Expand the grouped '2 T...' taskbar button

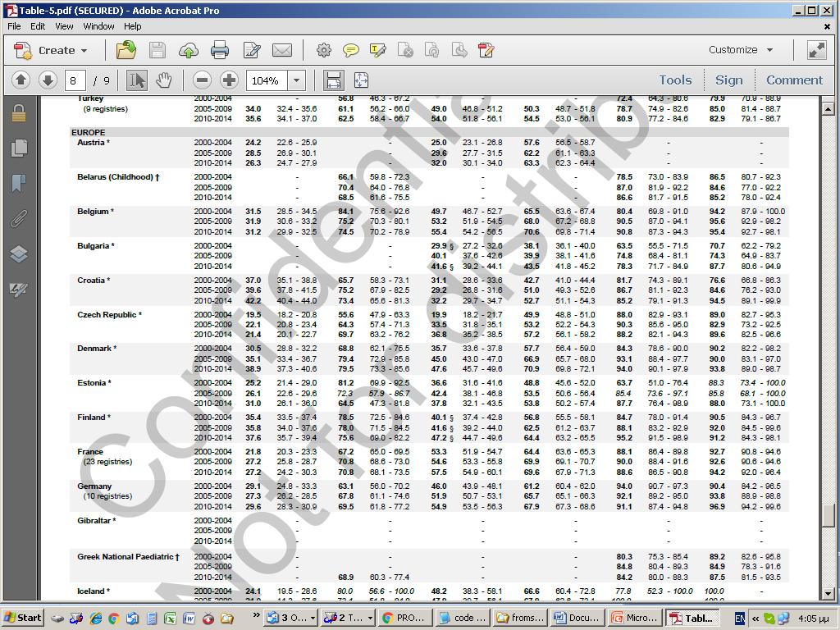(x=348, y=618)
